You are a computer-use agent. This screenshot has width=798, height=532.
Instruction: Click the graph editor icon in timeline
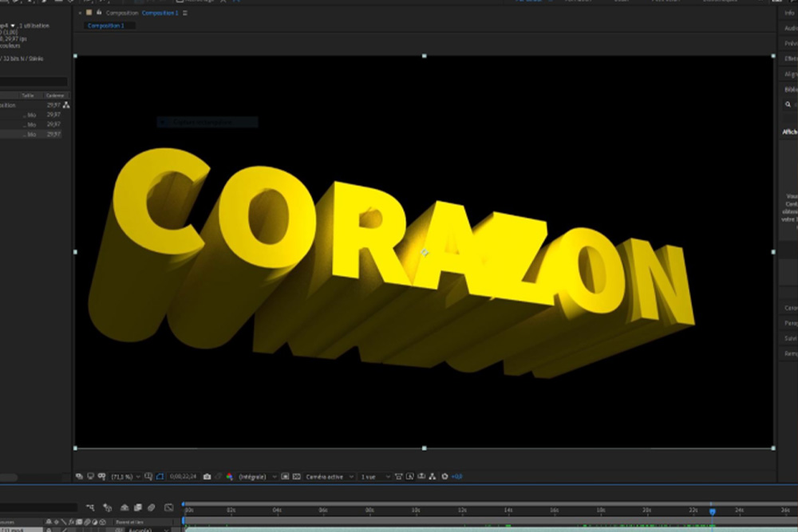(168, 507)
